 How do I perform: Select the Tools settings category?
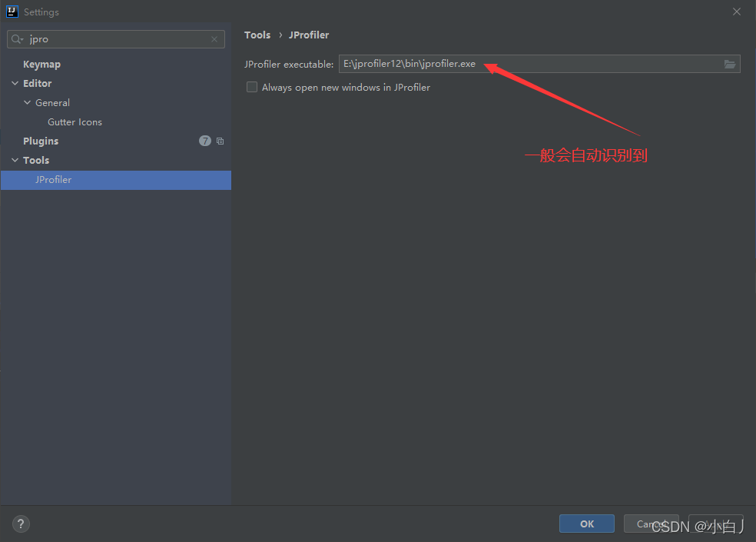point(36,160)
